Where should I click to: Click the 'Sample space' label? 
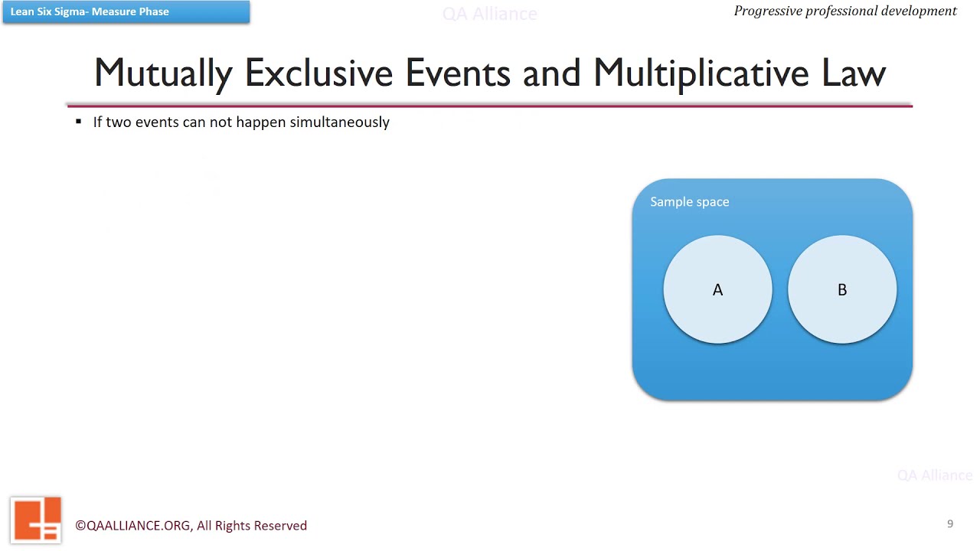pyautogui.click(x=689, y=202)
